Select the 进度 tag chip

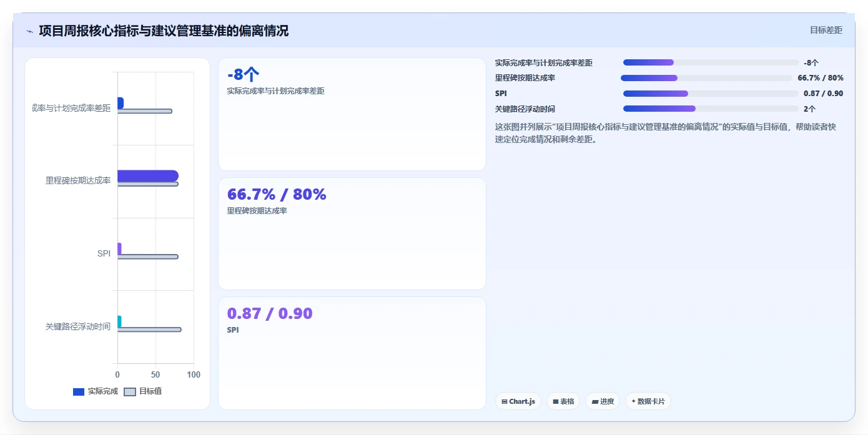[x=603, y=401]
